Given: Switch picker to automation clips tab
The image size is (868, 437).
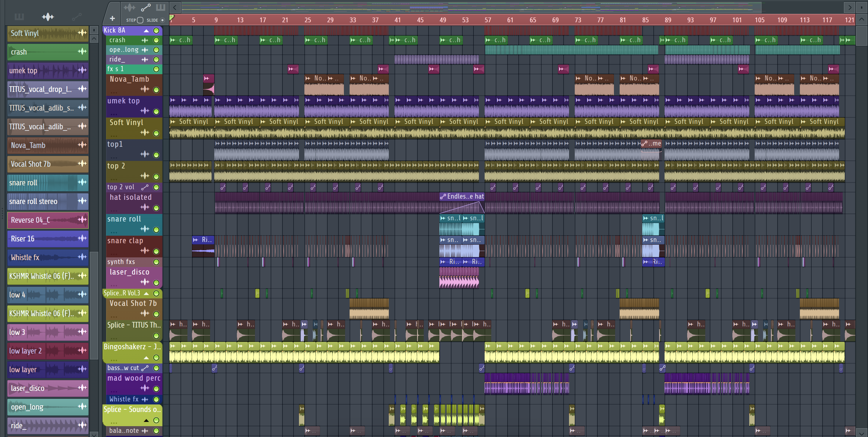Looking at the screenshot, I should pyautogui.click(x=77, y=16).
